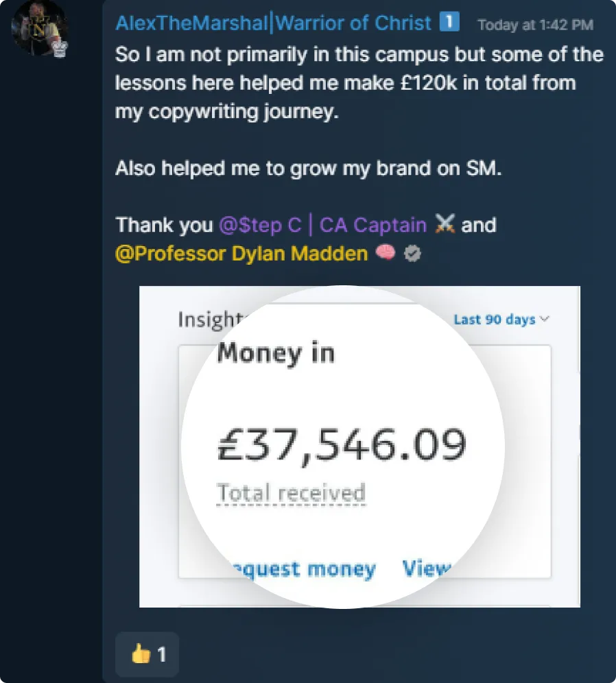
Task: Click the brain emoji after Dylan Madden
Action: click(x=384, y=253)
